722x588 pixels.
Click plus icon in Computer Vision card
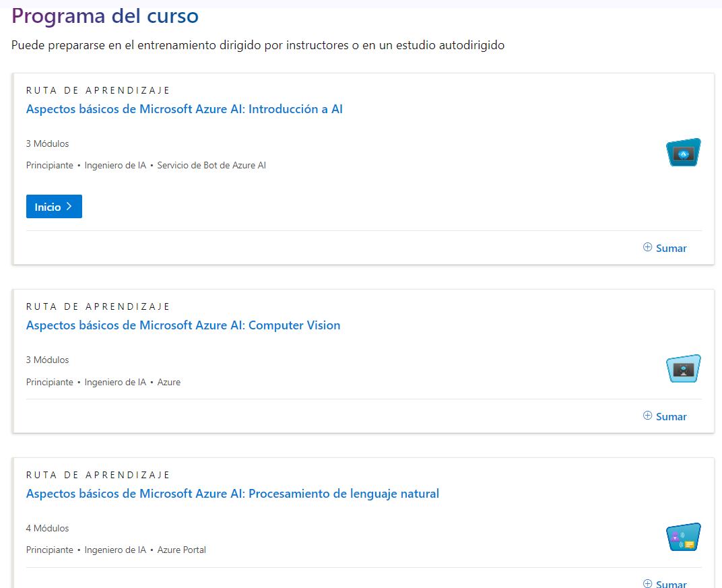click(647, 416)
